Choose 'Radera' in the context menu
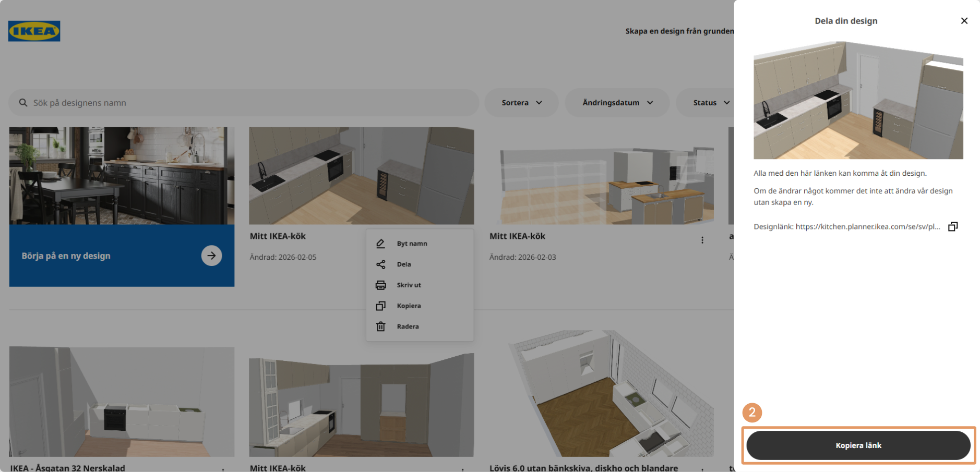This screenshot has width=980, height=472. pos(420,326)
